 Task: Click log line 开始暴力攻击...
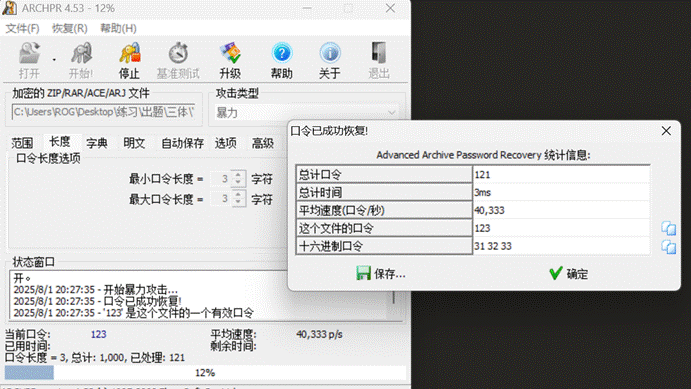coord(96,290)
